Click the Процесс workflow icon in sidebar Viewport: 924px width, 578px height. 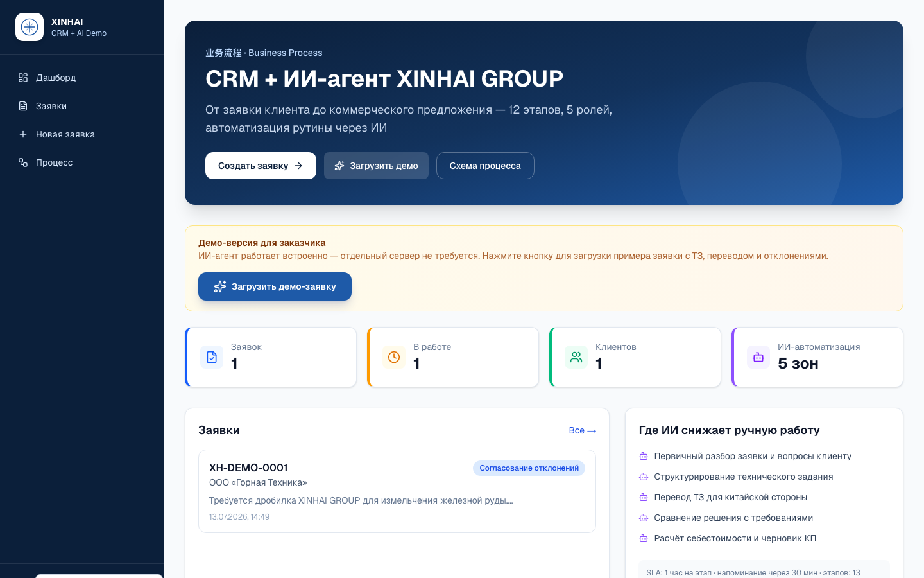coord(23,162)
